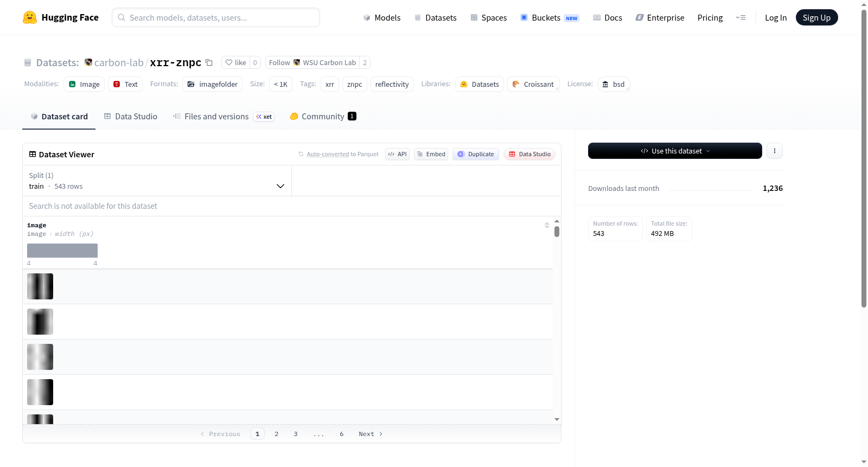
Task: Click the bsd license tag
Action: pos(614,84)
